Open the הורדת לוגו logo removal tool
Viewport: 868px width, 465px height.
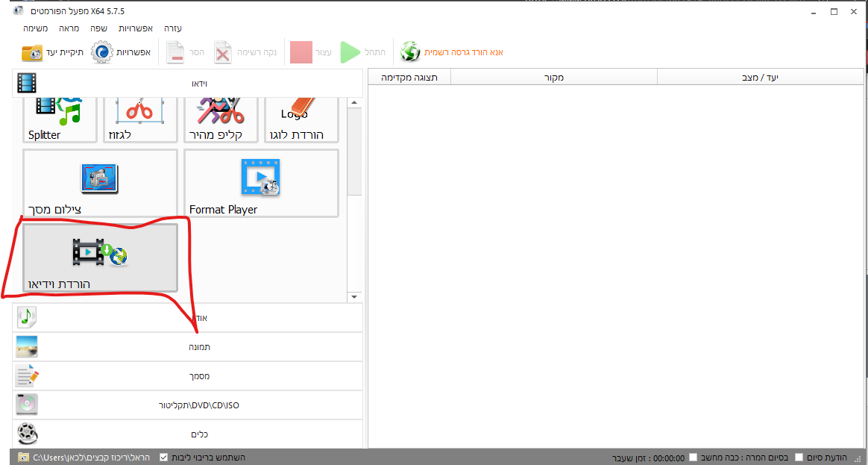click(301, 119)
